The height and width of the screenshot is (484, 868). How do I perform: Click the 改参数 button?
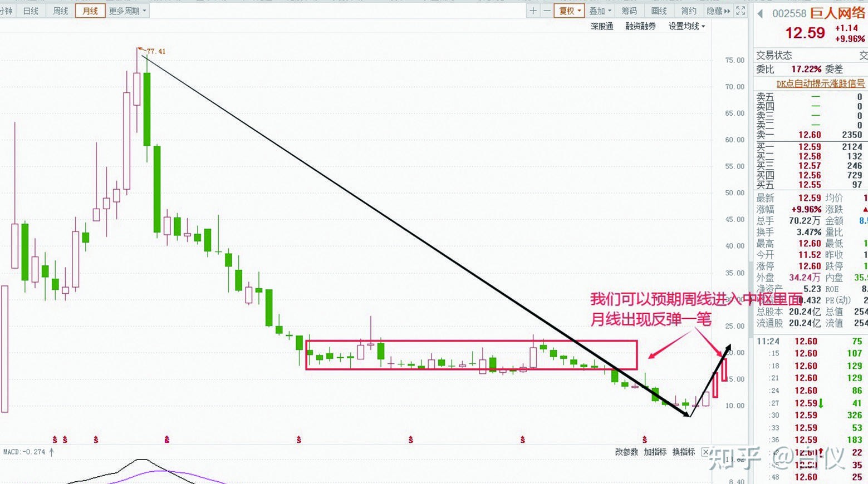click(x=626, y=452)
